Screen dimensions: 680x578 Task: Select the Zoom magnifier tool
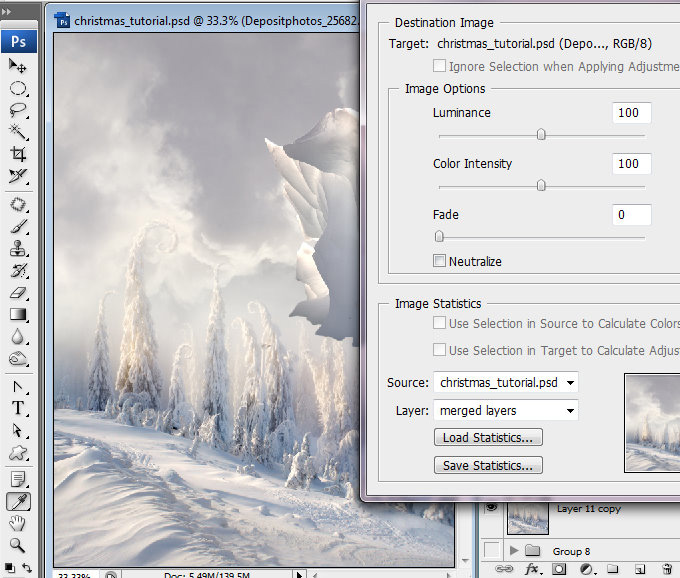tap(18, 545)
